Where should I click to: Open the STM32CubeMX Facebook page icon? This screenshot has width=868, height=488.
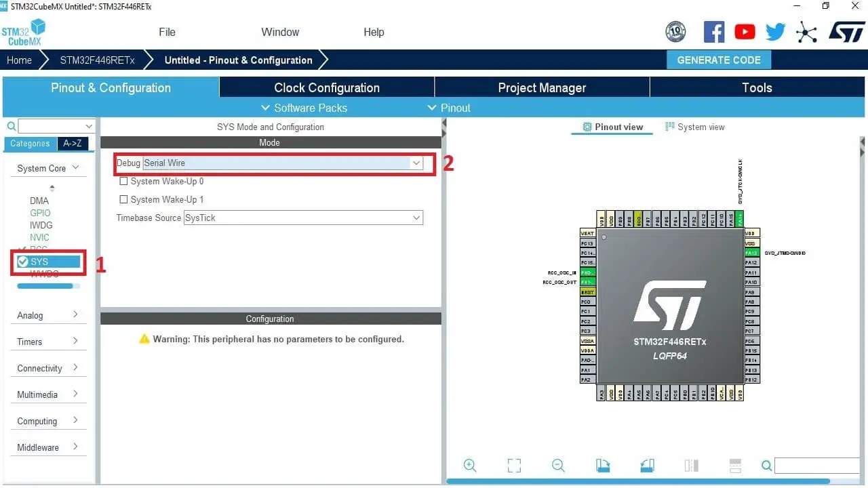tap(713, 31)
